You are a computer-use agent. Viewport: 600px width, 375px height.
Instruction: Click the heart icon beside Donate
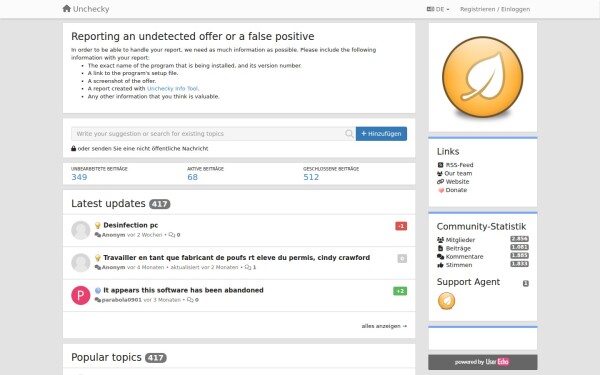click(x=441, y=190)
